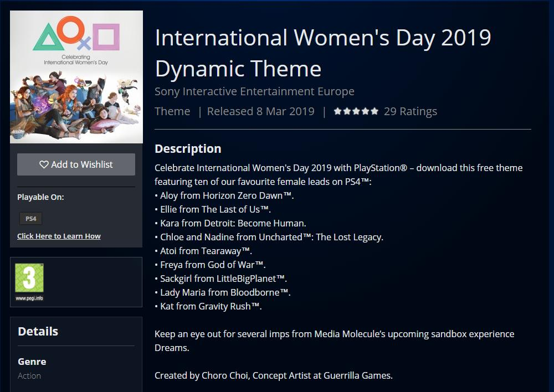The image size is (554, 392).
Task: Add the theme to Wishlist
Action: (x=76, y=164)
